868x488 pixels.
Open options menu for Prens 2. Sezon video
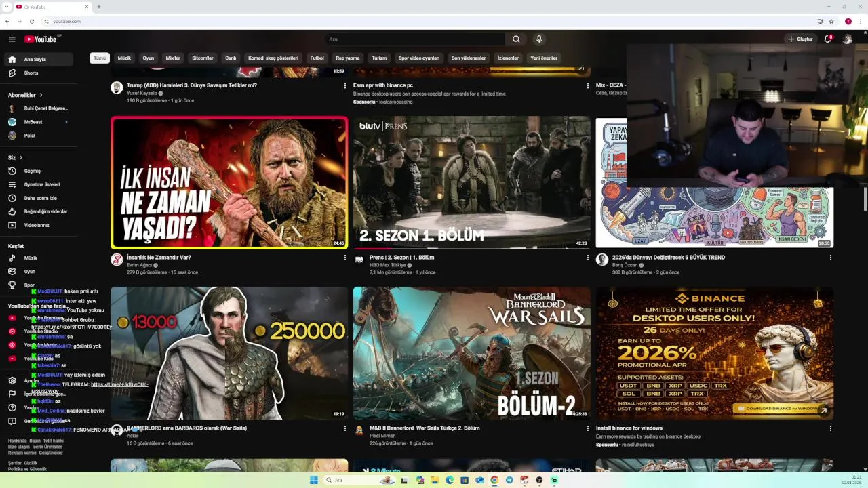(588, 258)
